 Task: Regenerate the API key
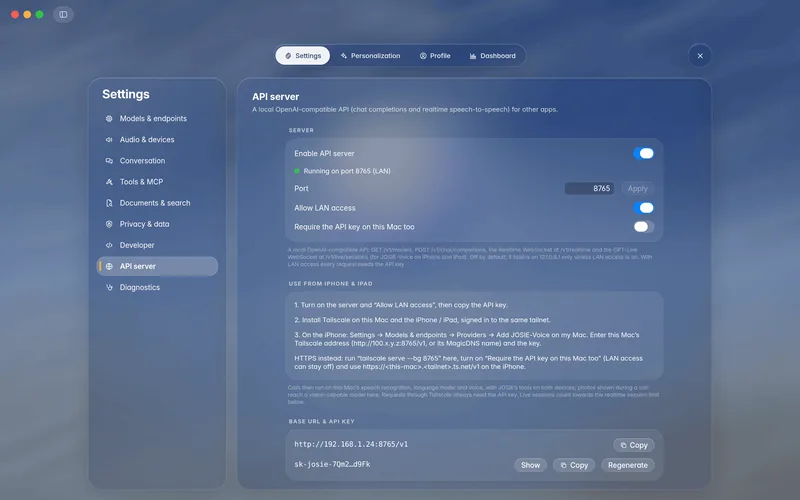(628, 465)
